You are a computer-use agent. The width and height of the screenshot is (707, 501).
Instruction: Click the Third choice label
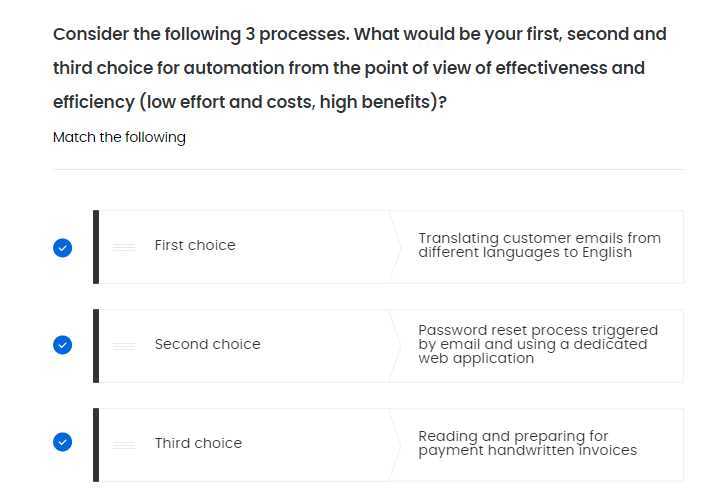198,443
